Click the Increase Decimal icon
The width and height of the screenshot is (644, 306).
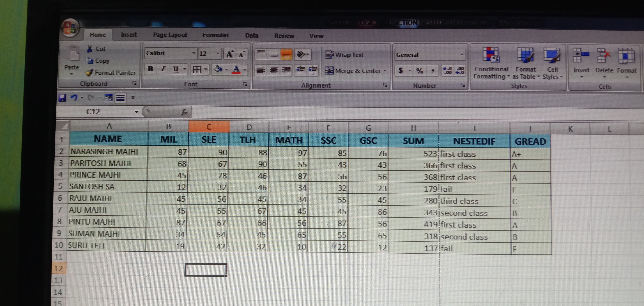click(447, 70)
